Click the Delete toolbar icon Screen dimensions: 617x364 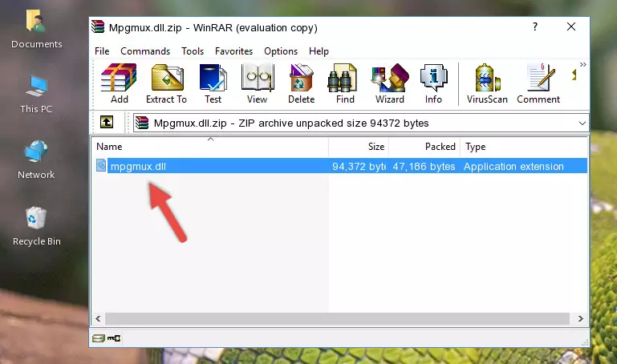[x=302, y=83]
